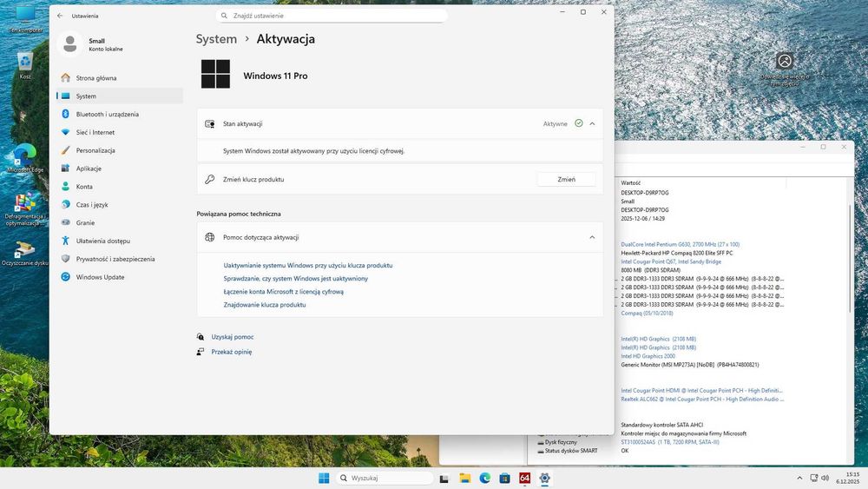868x489 pixels.
Task: Click the Czas i język globe icon
Action: coord(65,204)
